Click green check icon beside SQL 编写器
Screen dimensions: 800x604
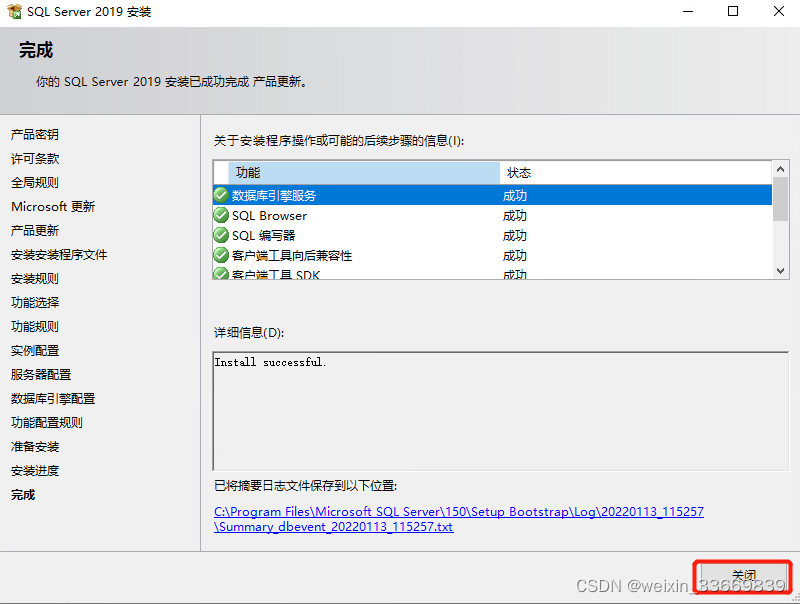[221, 235]
